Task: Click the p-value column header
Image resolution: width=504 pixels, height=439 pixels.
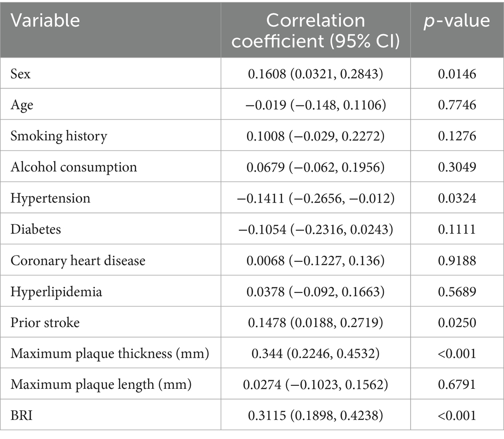Action: click(456, 21)
